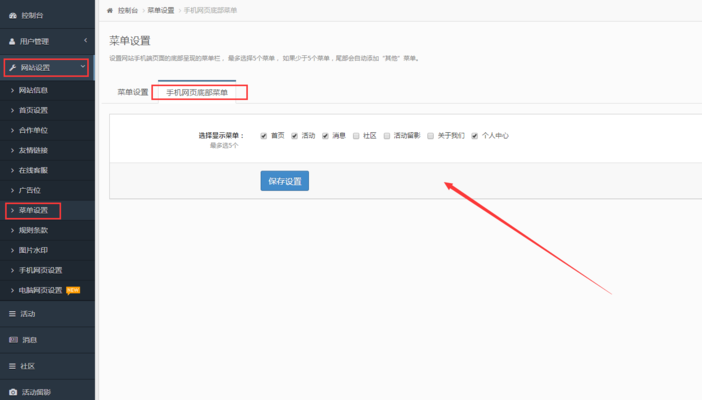Select the 手机网页底部菜单 tab
Screen dimensions: 702x400
click(197, 92)
